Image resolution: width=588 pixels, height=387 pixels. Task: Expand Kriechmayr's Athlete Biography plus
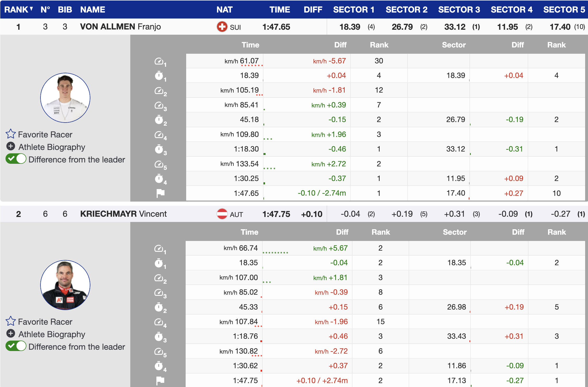coord(11,334)
